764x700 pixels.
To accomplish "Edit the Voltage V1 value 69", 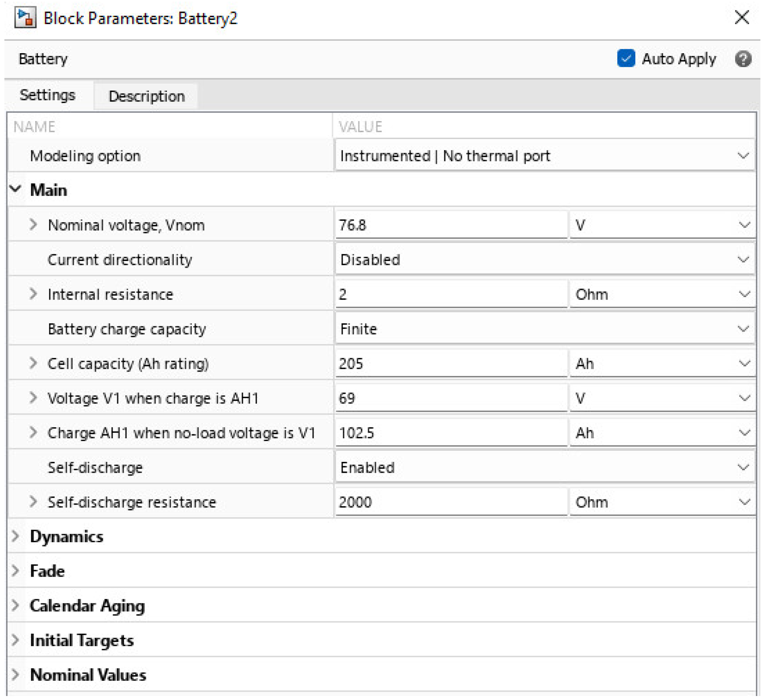I will [451, 398].
